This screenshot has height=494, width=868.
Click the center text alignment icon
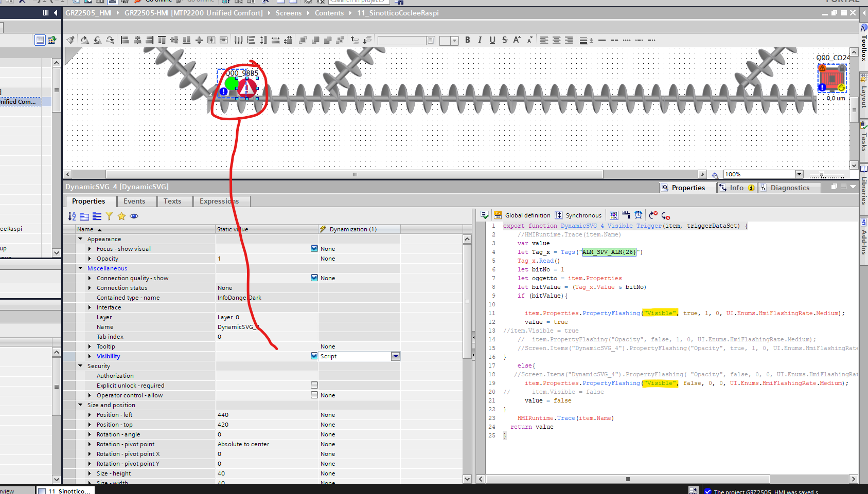pyautogui.click(x=556, y=40)
